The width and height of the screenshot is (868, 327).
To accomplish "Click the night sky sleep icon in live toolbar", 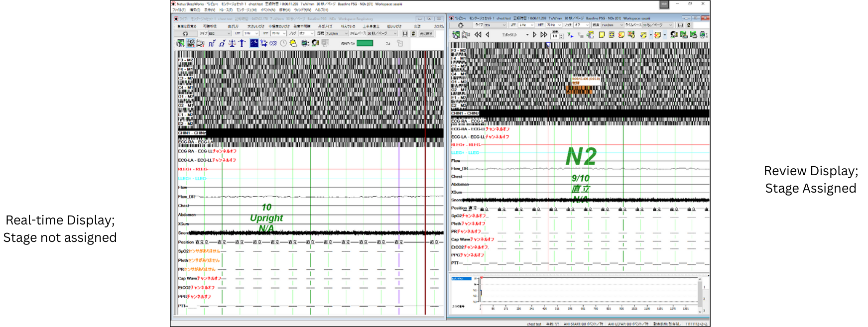I will 254,43.
